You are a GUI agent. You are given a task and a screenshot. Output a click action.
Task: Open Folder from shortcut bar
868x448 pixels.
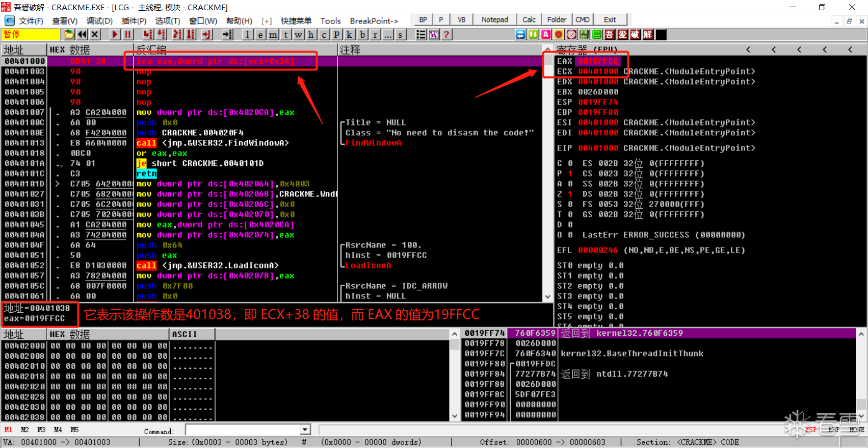click(x=557, y=20)
